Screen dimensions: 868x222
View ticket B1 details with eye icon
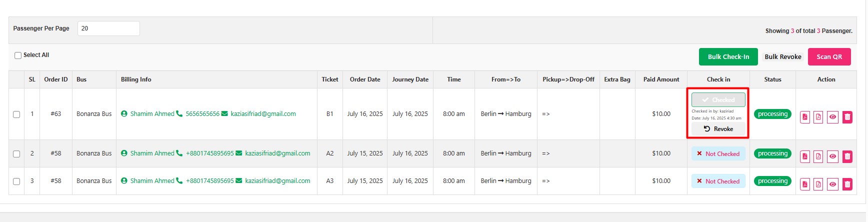(x=832, y=117)
